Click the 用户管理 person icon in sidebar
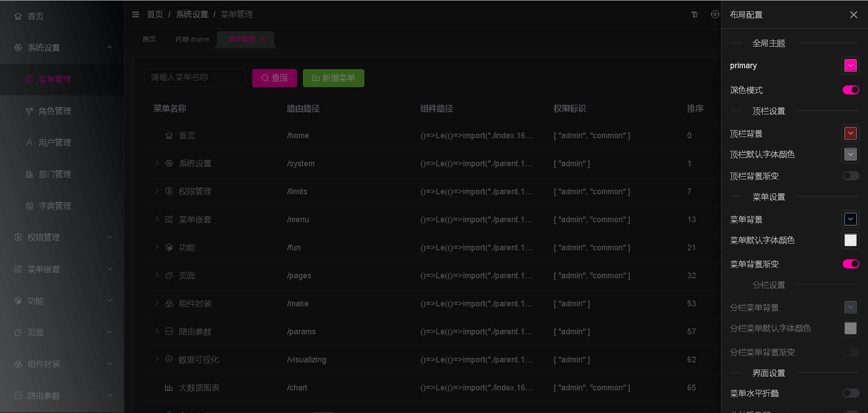This screenshot has height=413, width=868. pyautogui.click(x=29, y=142)
